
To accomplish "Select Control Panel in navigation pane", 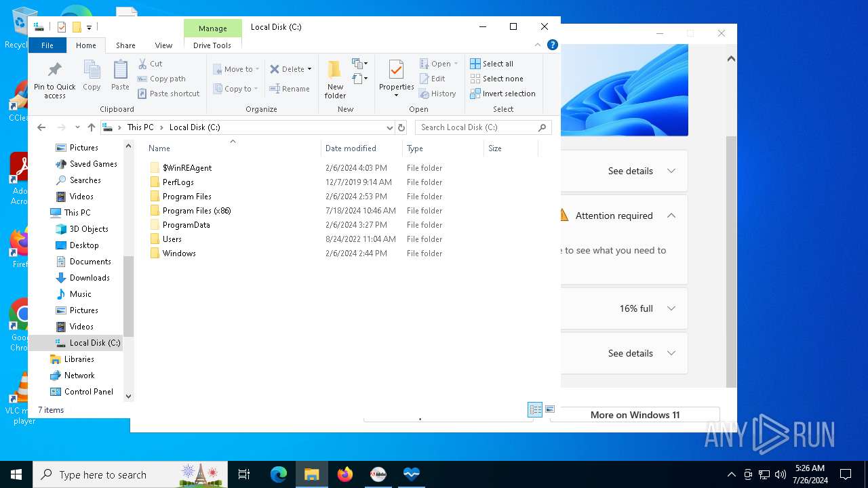I will (x=88, y=392).
